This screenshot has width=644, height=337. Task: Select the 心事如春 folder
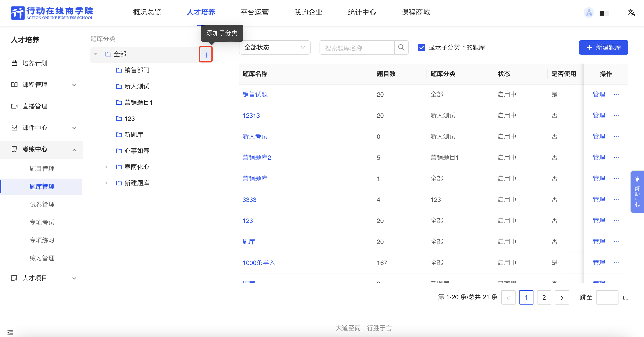click(x=133, y=151)
